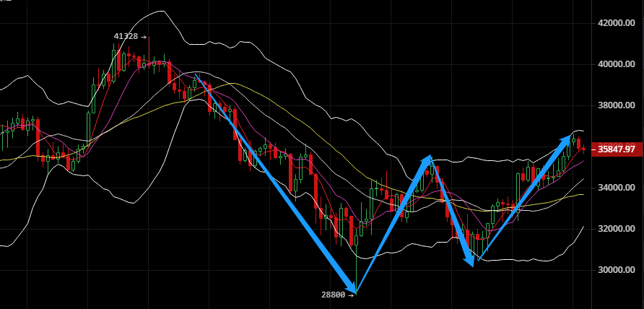Select the 41328 high price marker label
Screen dimensions: 644x309
point(130,37)
